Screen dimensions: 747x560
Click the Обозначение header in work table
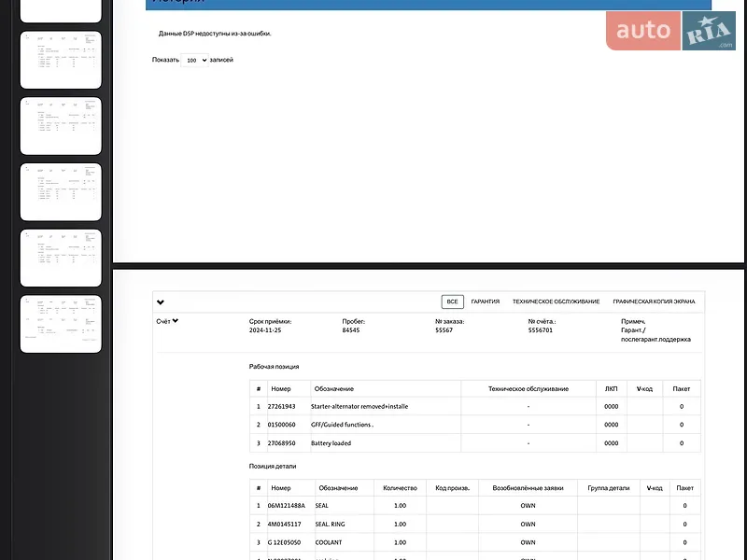pyautogui.click(x=334, y=388)
